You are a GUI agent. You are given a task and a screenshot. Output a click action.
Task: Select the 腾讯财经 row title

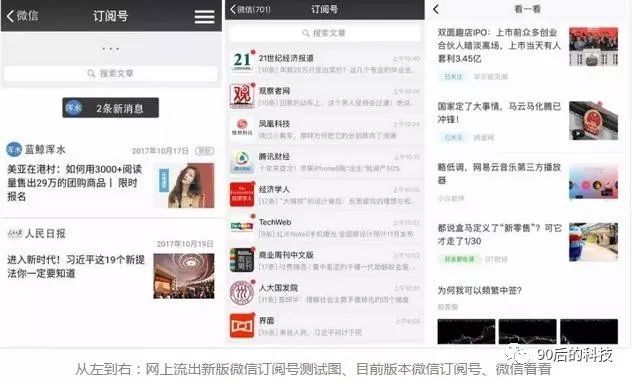point(274,157)
